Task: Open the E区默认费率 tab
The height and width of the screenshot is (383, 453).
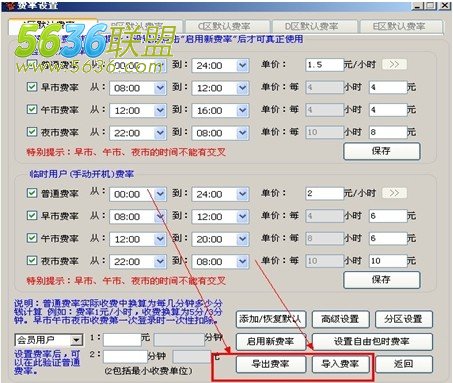Action: pyautogui.click(x=402, y=26)
